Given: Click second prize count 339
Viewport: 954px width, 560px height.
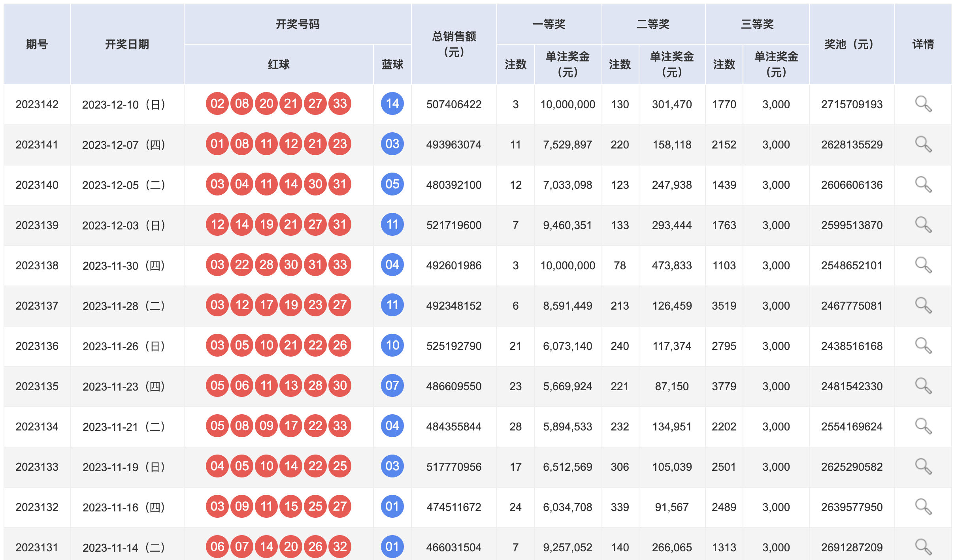Looking at the screenshot, I should 620,507.
